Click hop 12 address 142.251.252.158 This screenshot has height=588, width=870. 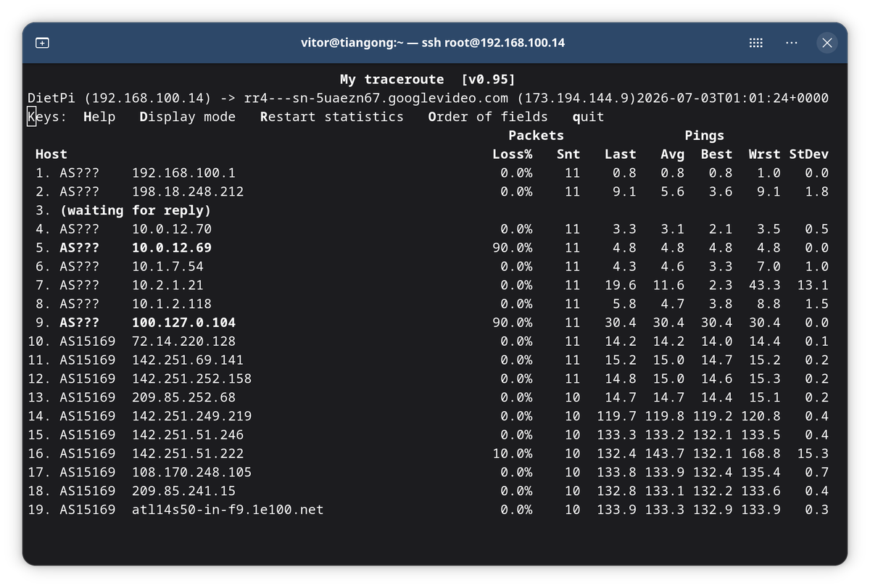pyautogui.click(x=191, y=379)
